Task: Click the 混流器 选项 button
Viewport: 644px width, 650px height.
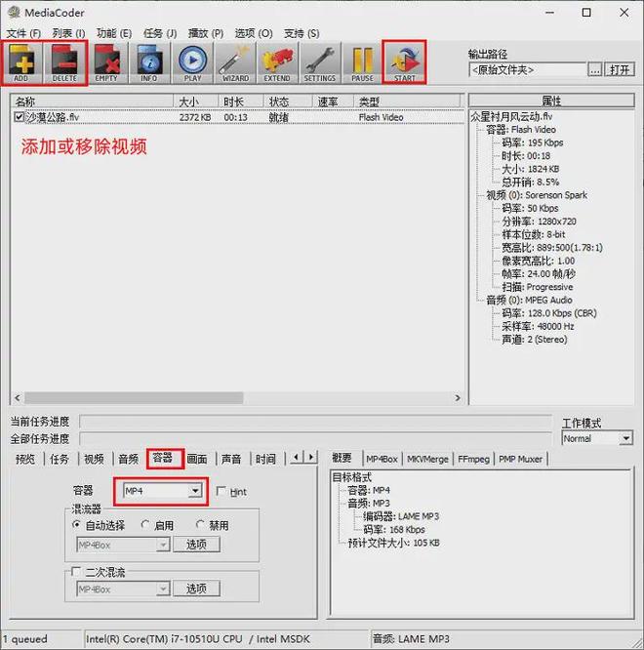Action: tap(196, 545)
